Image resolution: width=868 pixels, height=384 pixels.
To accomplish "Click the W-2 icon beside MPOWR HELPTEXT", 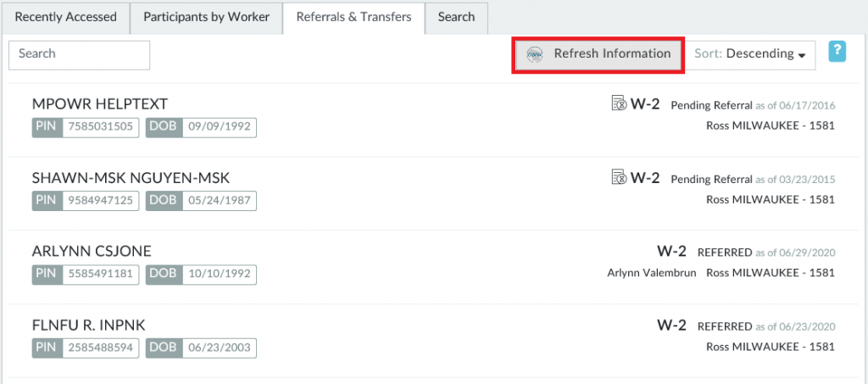I will click(x=619, y=104).
